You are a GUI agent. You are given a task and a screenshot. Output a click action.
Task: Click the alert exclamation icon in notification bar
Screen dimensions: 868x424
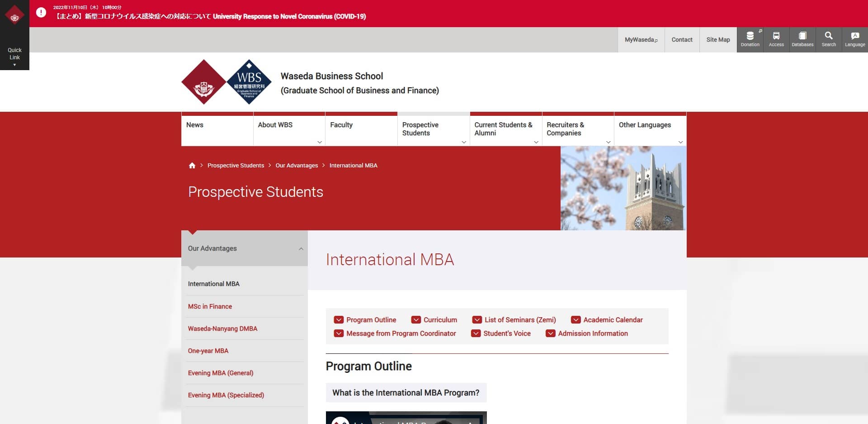[x=41, y=12]
